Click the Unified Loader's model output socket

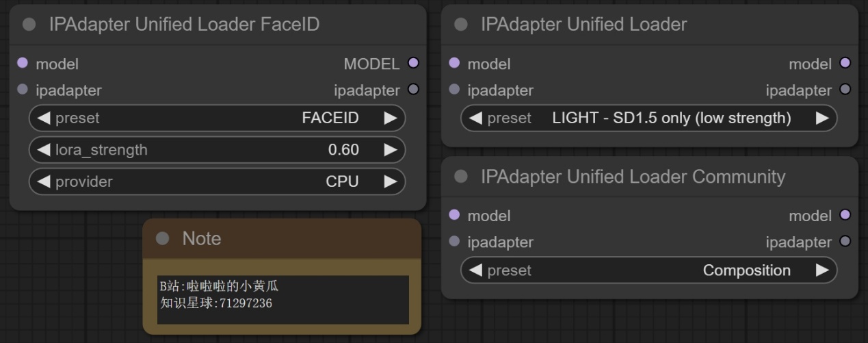[845, 64]
